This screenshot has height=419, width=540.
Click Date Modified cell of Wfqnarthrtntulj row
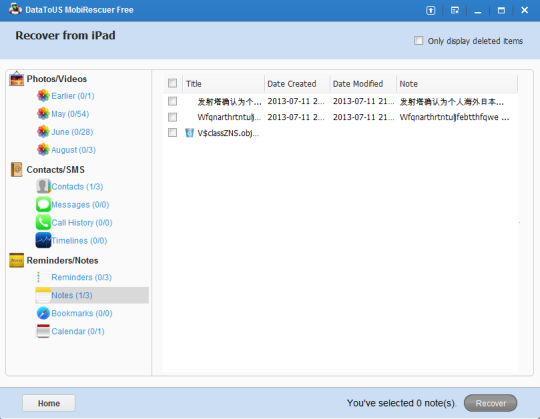click(363, 117)
